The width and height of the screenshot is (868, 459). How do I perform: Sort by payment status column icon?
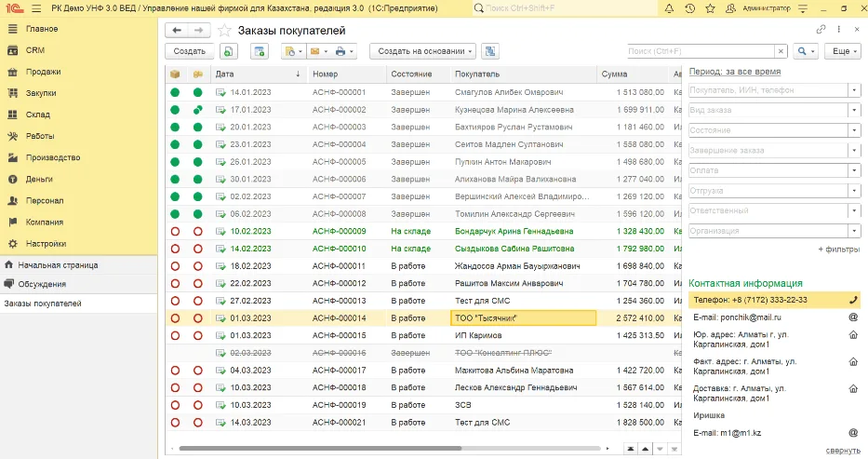coord(197,74)
